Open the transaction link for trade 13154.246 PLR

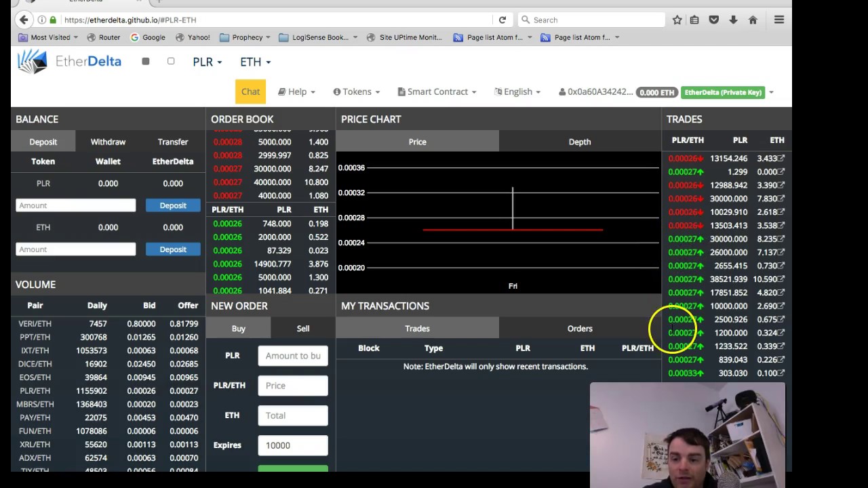click(781, 158)
